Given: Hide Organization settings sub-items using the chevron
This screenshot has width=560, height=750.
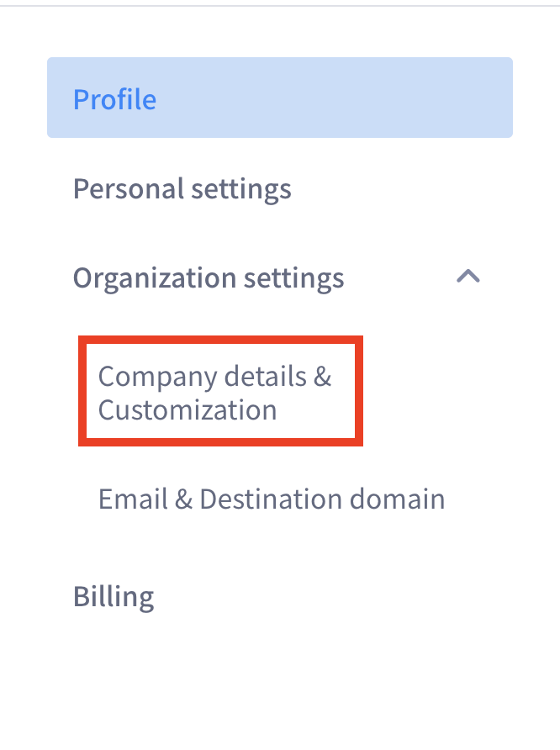Looking at the screenshot, I should pyautogui.click(x=468, y=277).
